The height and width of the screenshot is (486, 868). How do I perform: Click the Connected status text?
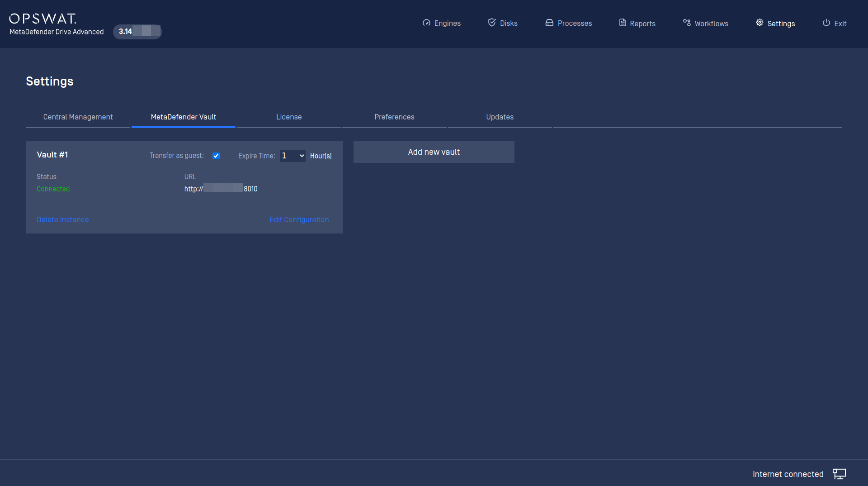[x=53, y=189]
